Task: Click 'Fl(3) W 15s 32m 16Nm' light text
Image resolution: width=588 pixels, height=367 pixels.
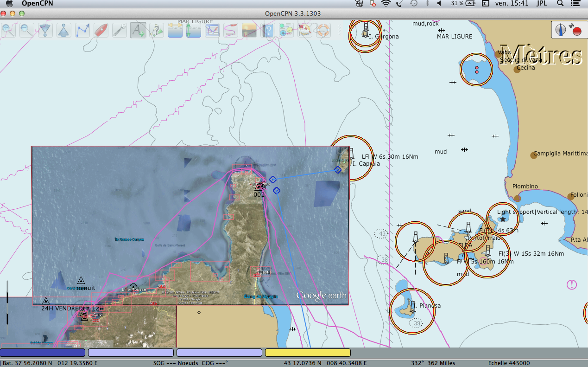Action: pos(531,254)
